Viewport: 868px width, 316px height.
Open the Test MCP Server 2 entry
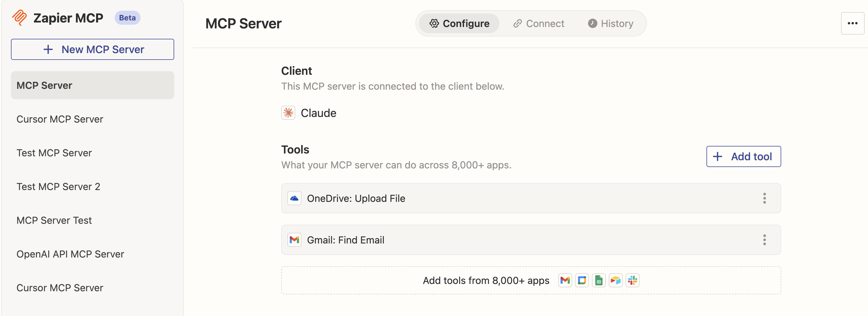pos(58,186)
